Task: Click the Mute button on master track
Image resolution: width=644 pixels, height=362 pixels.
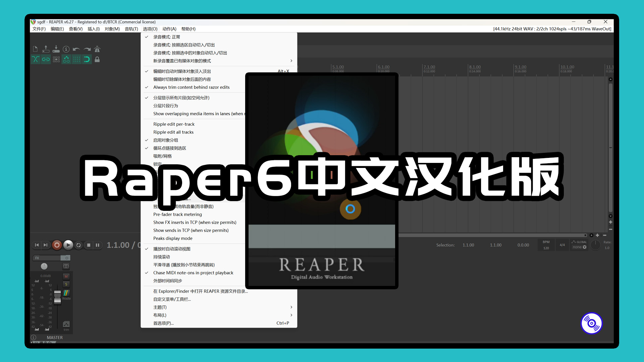Action: 66,277
